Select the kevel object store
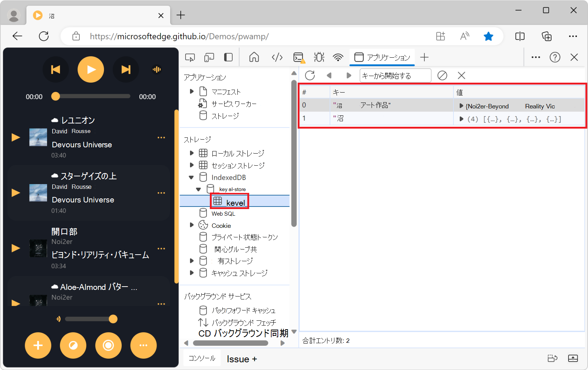 [236, 202]
